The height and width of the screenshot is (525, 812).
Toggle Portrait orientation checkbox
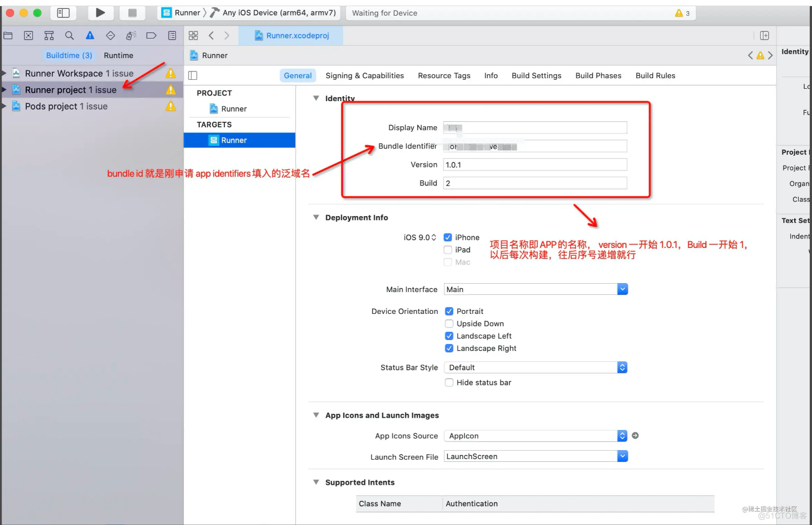(x=449, y=311)
